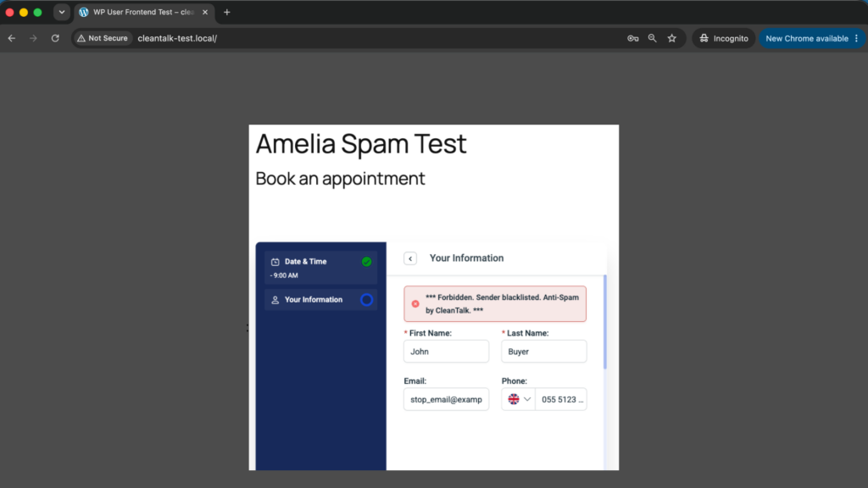Go back using the chevron by Your Information

(410, 258)
